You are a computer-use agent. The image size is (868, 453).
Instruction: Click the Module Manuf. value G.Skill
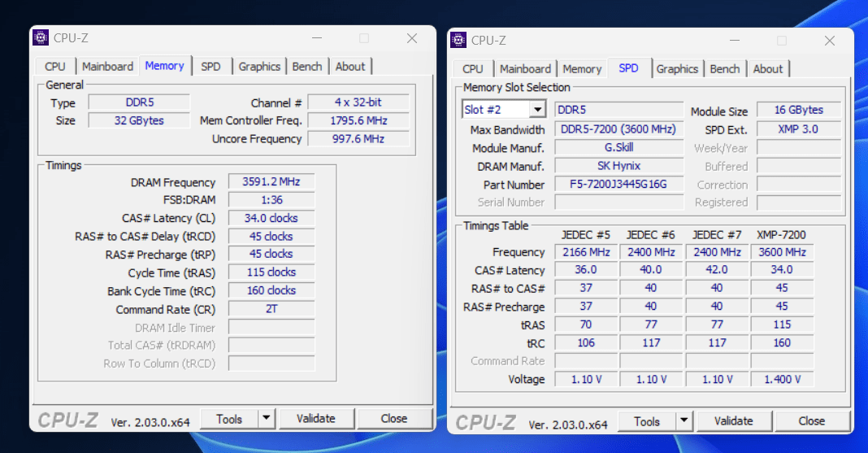618,148
